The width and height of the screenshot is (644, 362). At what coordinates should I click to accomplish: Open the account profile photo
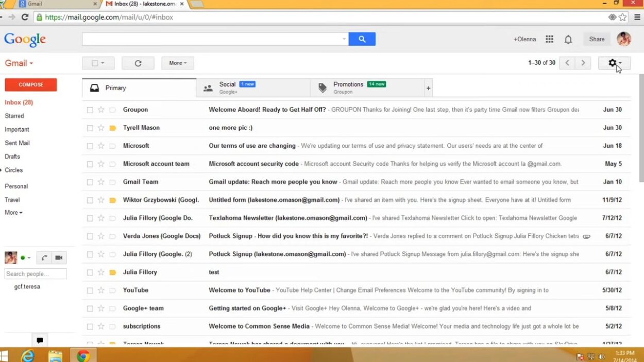tap(623, 39)
